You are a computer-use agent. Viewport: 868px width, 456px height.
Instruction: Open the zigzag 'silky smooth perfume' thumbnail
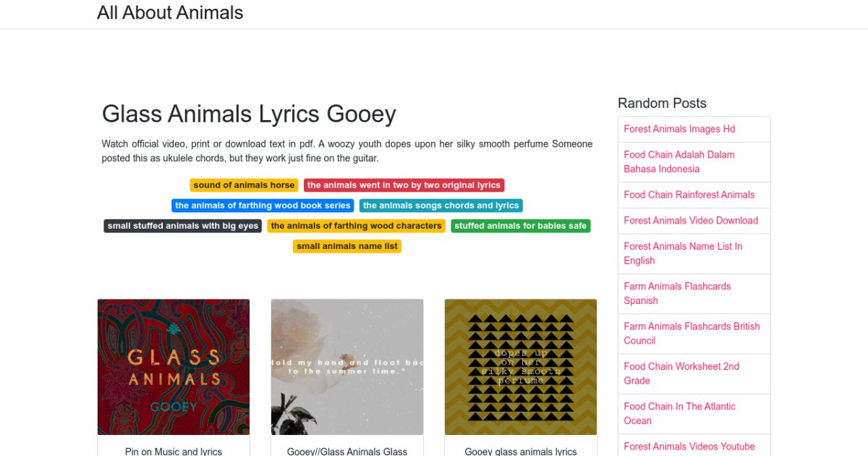[521, 367]
